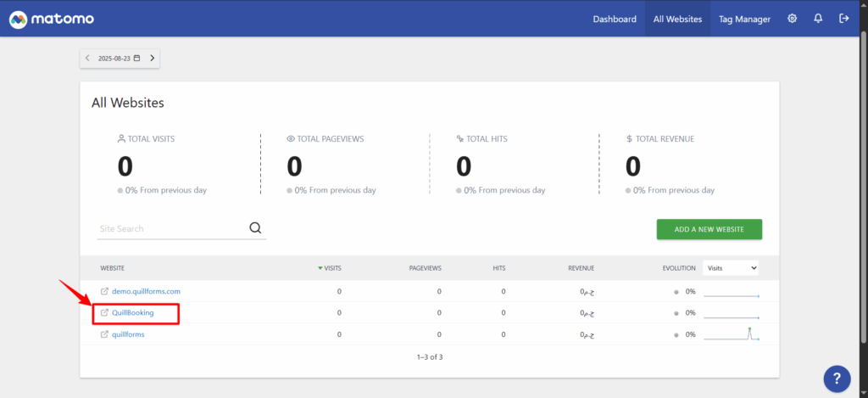Click the Matomo logo
This screenshot has height=398, width=868.
(52, 19)
